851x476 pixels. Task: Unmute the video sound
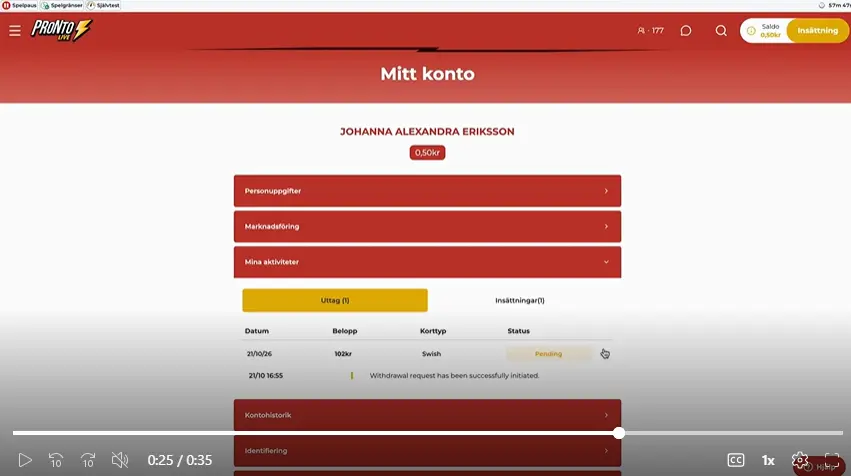(120, 460)
